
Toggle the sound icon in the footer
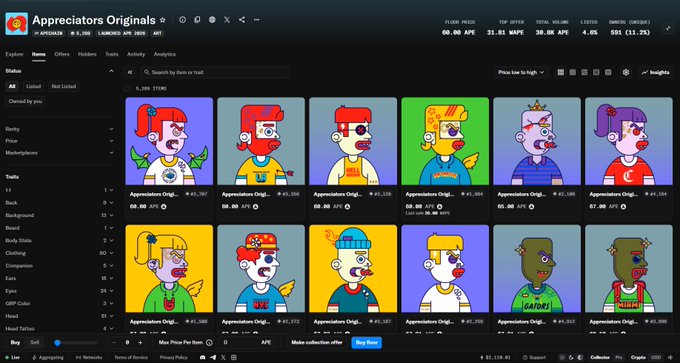pyautogui.click(x=671, y=357)
